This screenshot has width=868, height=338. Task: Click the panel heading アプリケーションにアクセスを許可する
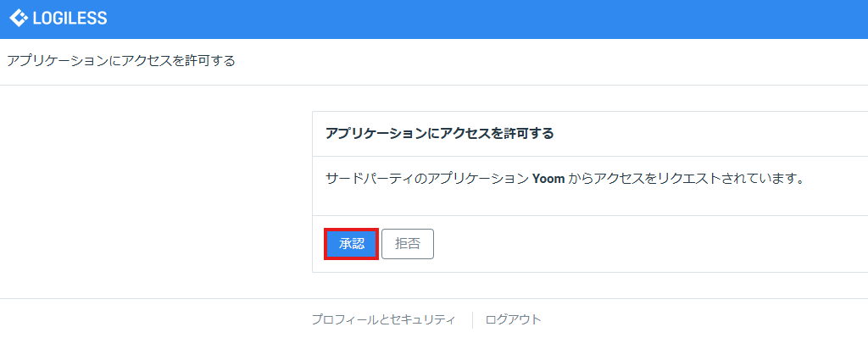click(440, 134)
